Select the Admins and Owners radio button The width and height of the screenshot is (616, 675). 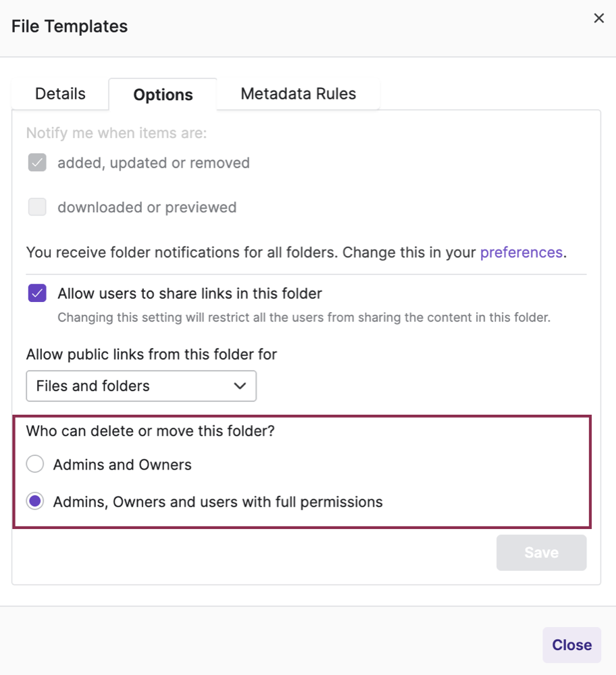coord(34,464)
